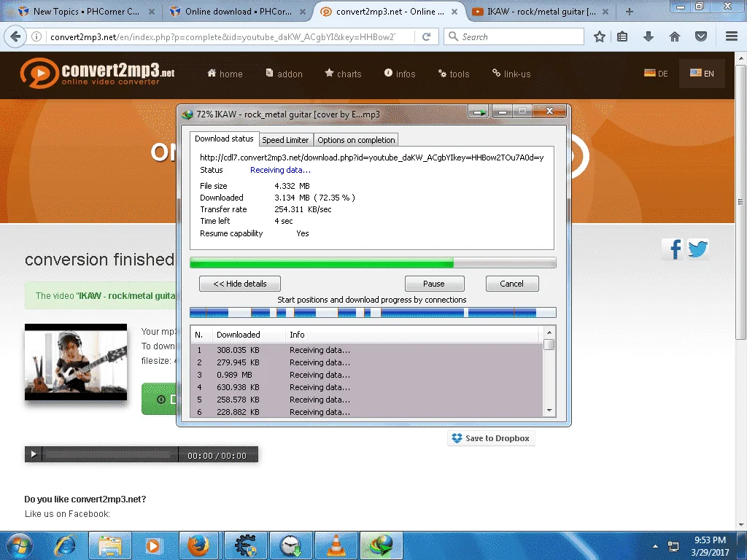Open the gear shield taskbar application
Image resolution: width=747 pixels, height=560 pixels.
(245, 545)
